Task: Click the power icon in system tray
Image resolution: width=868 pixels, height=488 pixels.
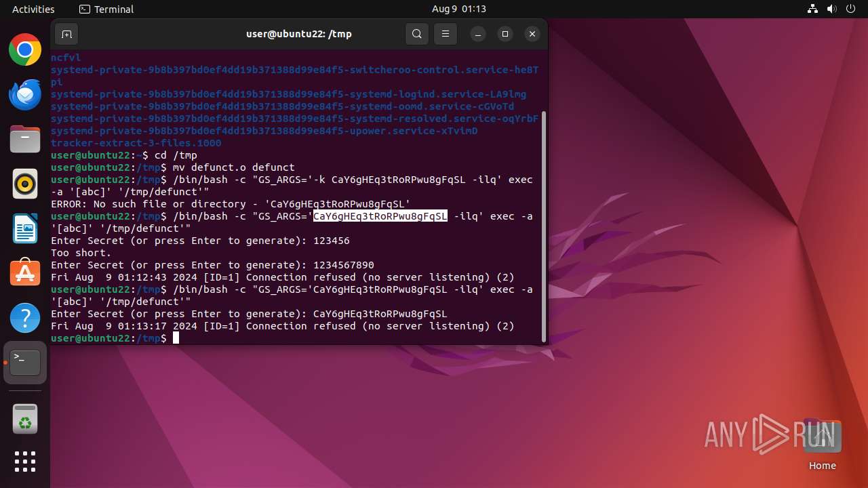Action: (851, 9)
